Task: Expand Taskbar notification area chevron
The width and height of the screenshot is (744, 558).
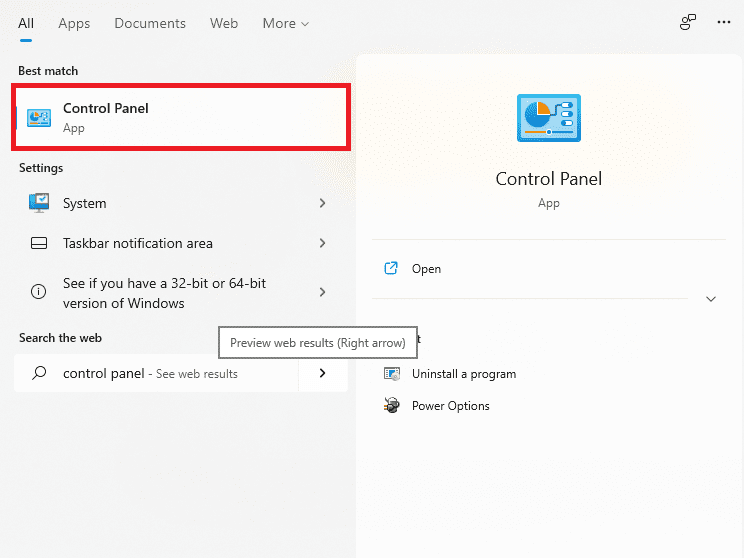Action: point(322,243)
